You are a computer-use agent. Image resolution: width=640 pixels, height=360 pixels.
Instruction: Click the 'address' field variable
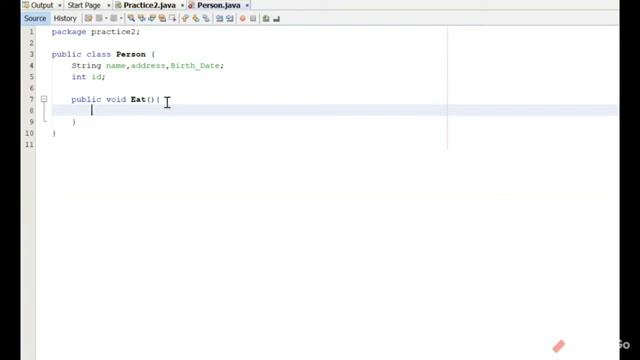[148, 66]
